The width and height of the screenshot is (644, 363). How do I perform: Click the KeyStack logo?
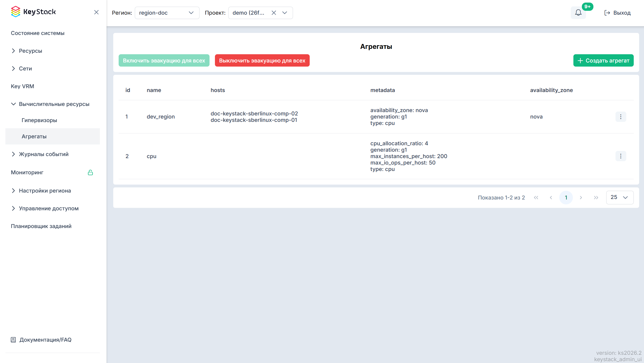pos(33,12)
